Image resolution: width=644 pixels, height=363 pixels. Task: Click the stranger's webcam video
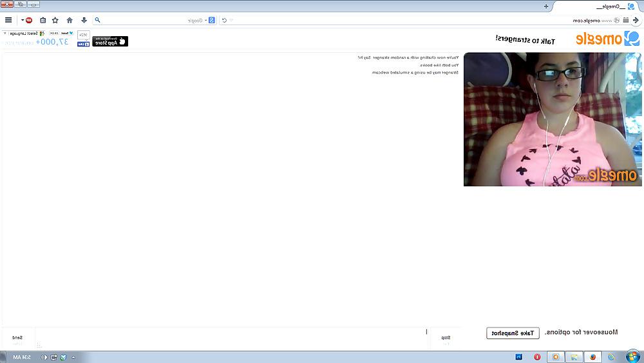pos(552,119)
